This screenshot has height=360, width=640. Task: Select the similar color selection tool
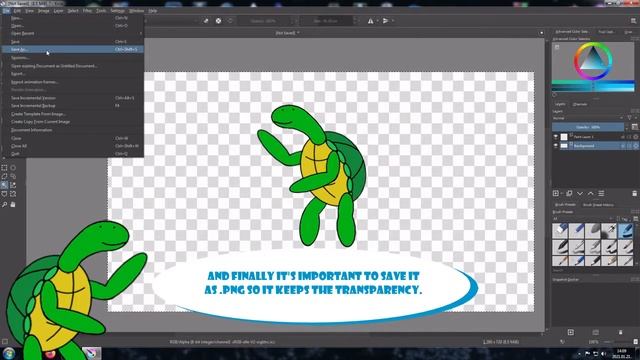(x=13, y=185)
